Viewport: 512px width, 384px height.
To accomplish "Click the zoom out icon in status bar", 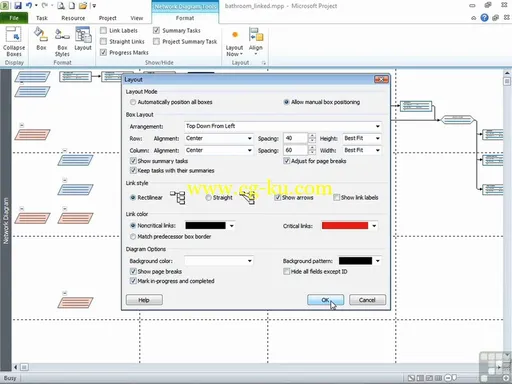I will click(x=448, y=378).
